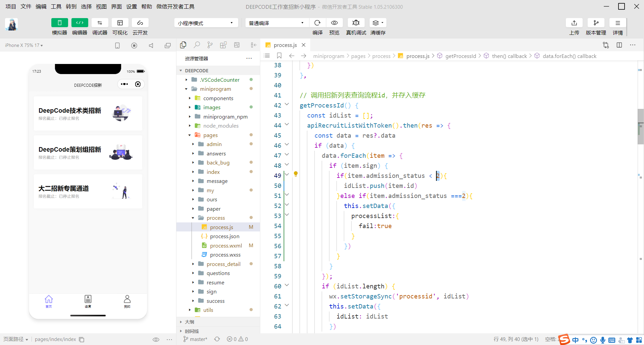Split the editor right

pyautogui.click(x=619, y=45)
